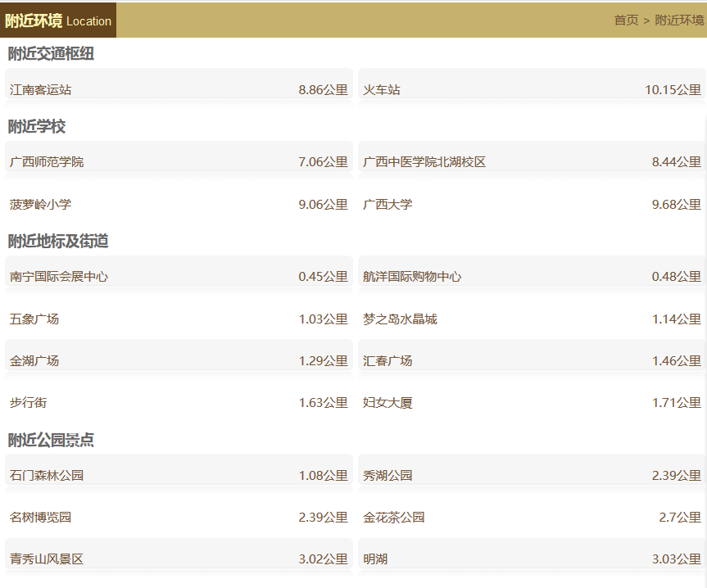The width and height of the screenshot is (707, 588).
Task: Click the 1.71公里 distance value
Action: tap(677, 403)
